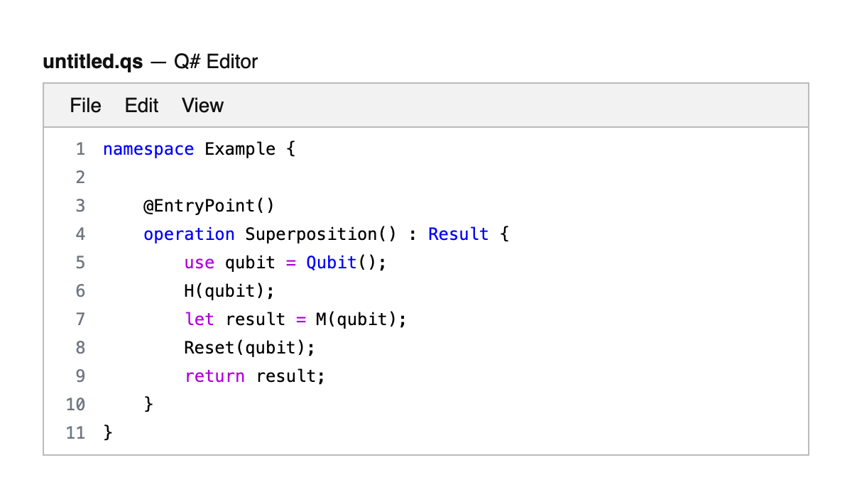The width and height of the screenshot is (852, 504).
Task: Click the let keyword on line 7
Action: pos(199,319)
